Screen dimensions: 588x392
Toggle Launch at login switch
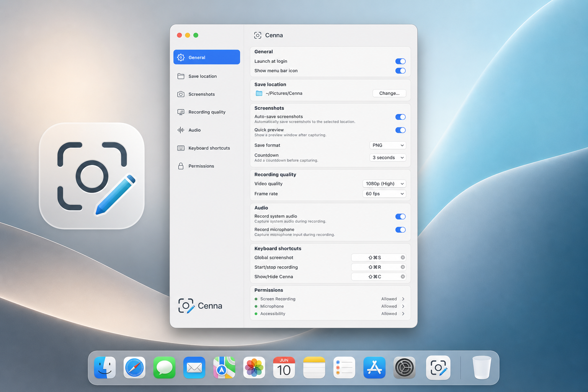tap(400, 61)
